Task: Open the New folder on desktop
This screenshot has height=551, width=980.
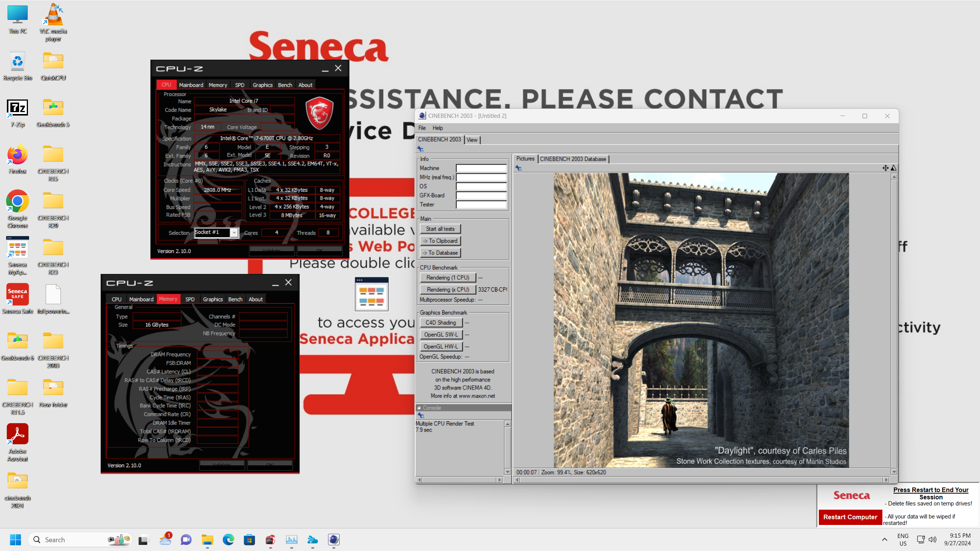Action: [x=53, y=393]
